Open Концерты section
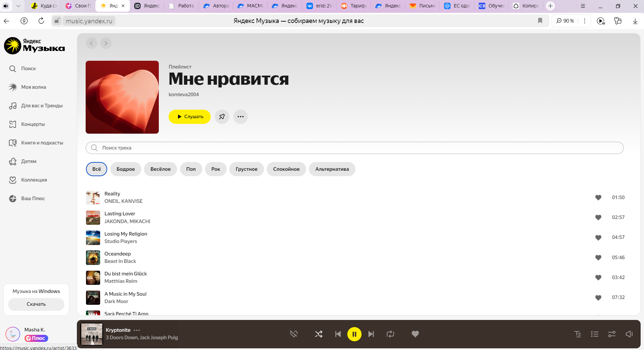This screenshot has height=350, width=644. coord(27,124)
